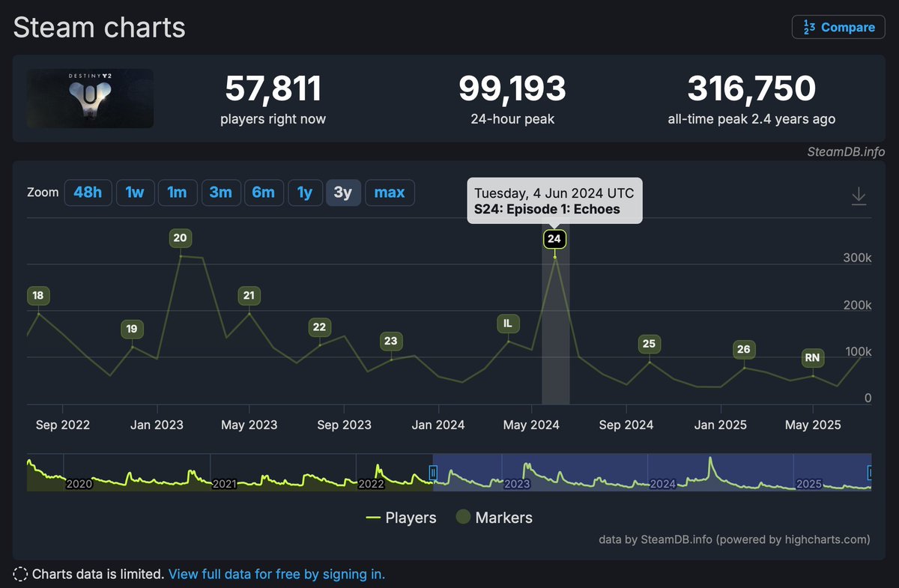Click marker 22 on the chart
This screenshot has height=588, width=899.
[319, 327]
